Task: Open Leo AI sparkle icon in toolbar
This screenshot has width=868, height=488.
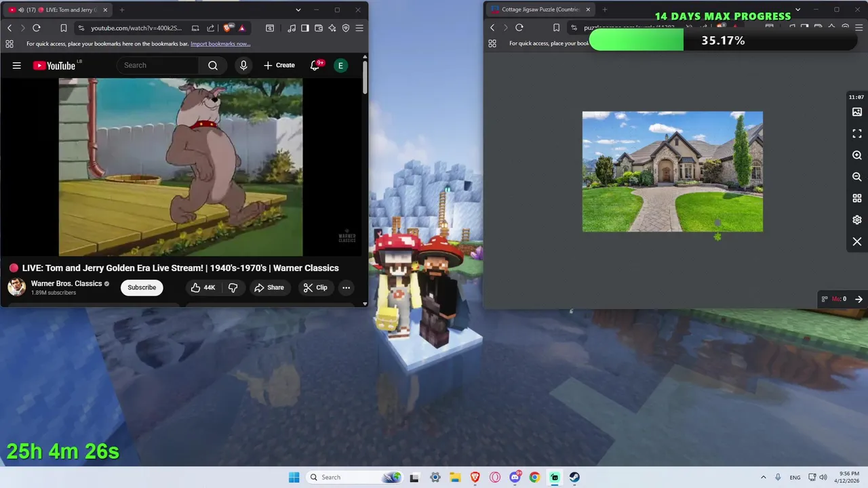Action: click(332, 28)
